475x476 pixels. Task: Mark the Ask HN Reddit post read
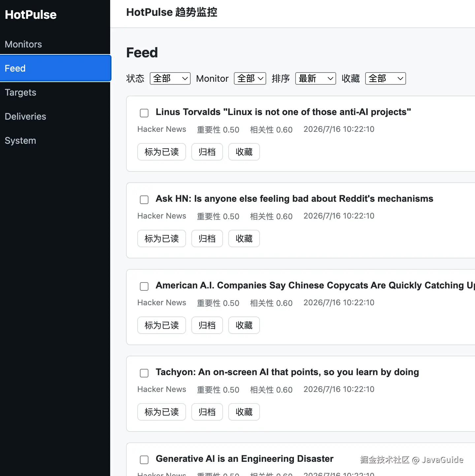click(162, 239)
